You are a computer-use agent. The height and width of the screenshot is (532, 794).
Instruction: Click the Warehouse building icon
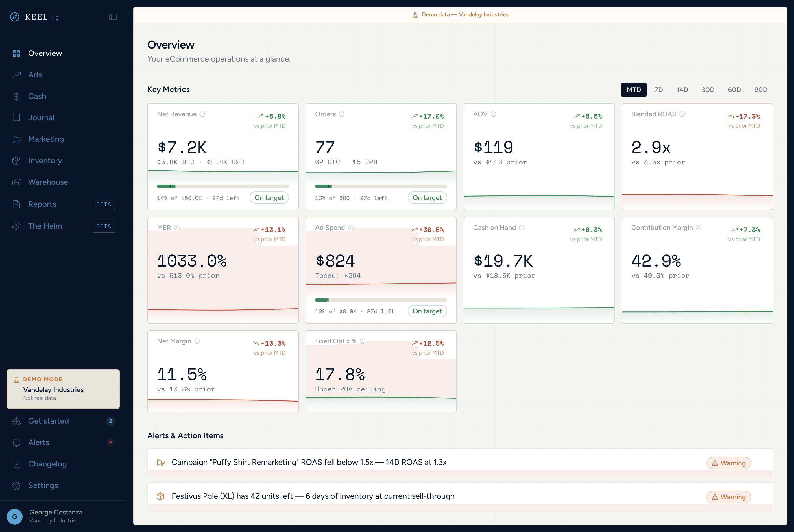pos(16,182)
